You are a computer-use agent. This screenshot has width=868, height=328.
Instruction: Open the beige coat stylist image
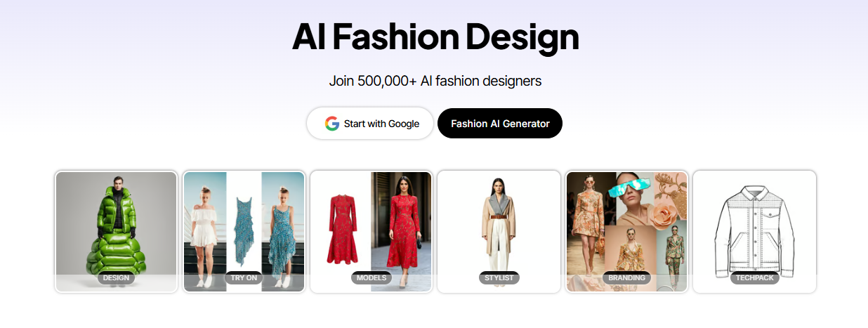pyautogui.click(x=499, y=225)
